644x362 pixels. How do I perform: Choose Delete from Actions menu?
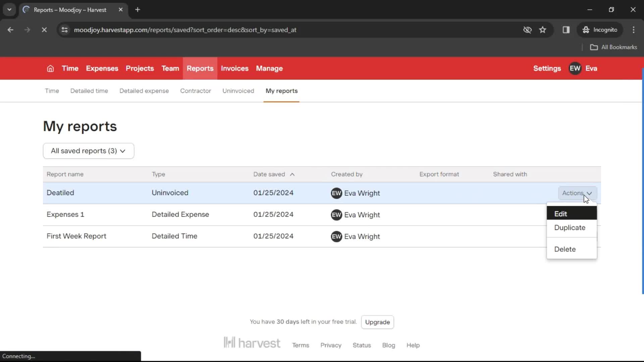[x=572, y=249]
